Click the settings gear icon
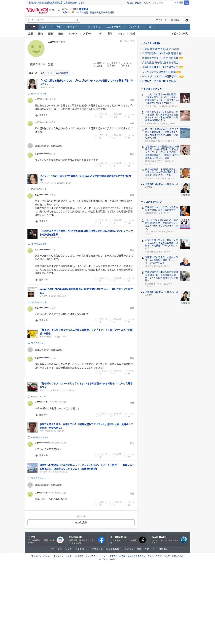Image resolution: width=215 pixels, height=644 pixels. 187,20
